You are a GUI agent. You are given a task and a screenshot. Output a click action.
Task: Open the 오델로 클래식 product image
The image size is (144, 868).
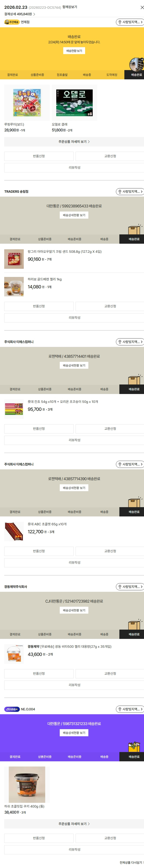click(x=74, y=103)
